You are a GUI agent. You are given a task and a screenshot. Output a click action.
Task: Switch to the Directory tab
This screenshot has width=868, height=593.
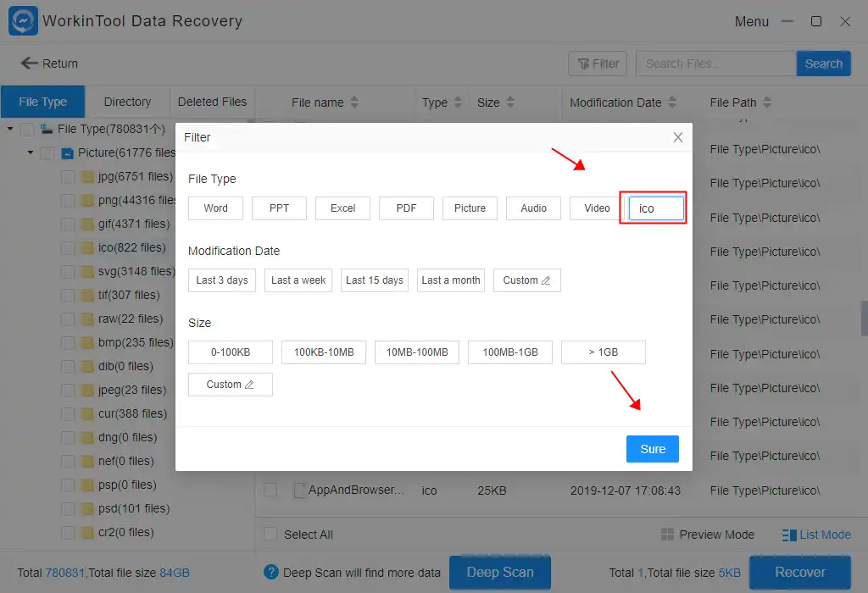[127, 102]
